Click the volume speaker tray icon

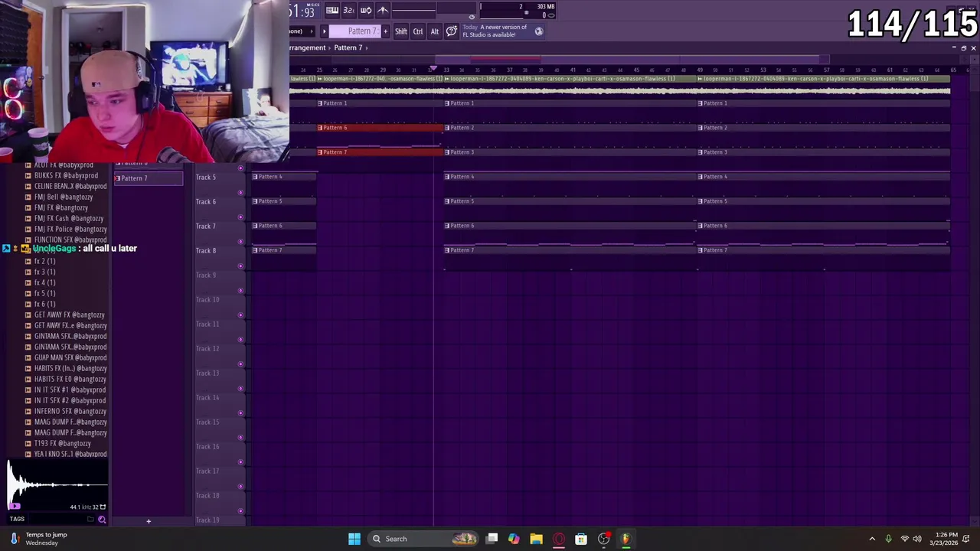917,539
